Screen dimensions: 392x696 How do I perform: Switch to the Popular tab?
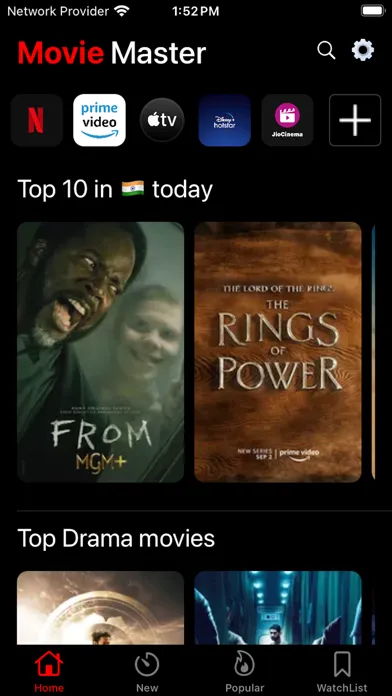click(x=245, y=671)
